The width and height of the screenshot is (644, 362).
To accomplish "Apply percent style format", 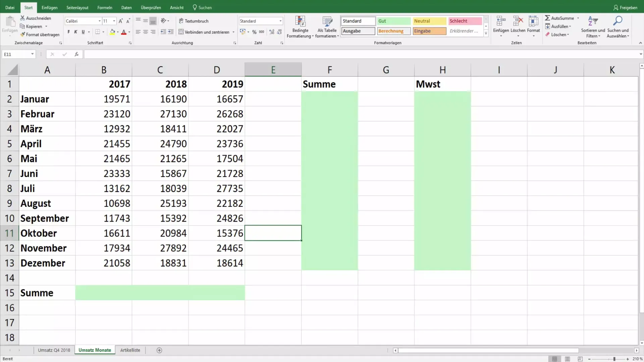I will tap(254, 32).
